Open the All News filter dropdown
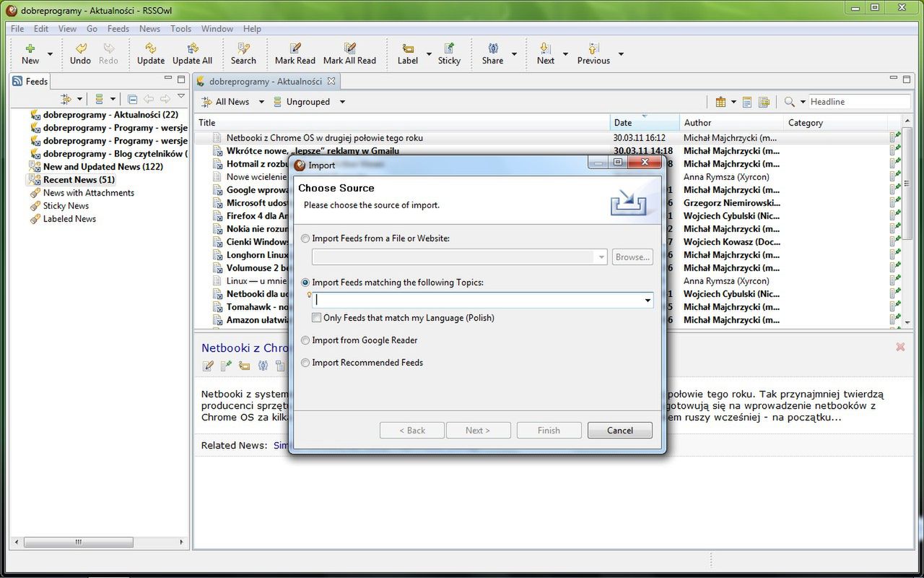 coord(261,102)
